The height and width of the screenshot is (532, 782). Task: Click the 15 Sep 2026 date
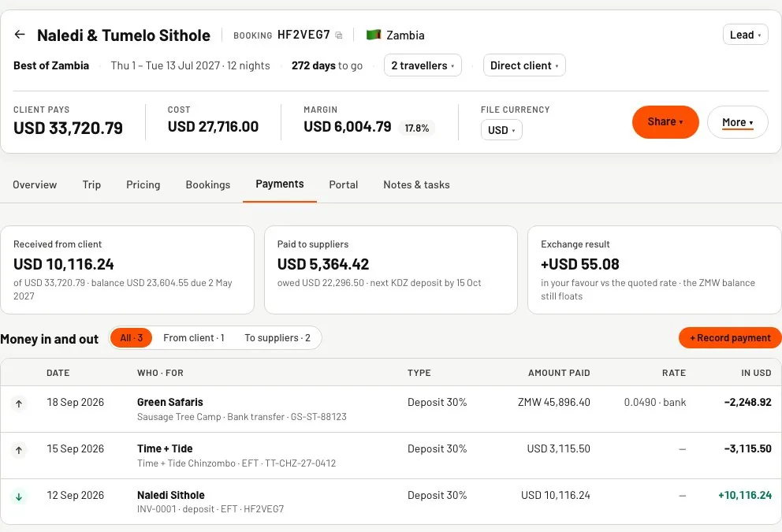tap(76, 448)
